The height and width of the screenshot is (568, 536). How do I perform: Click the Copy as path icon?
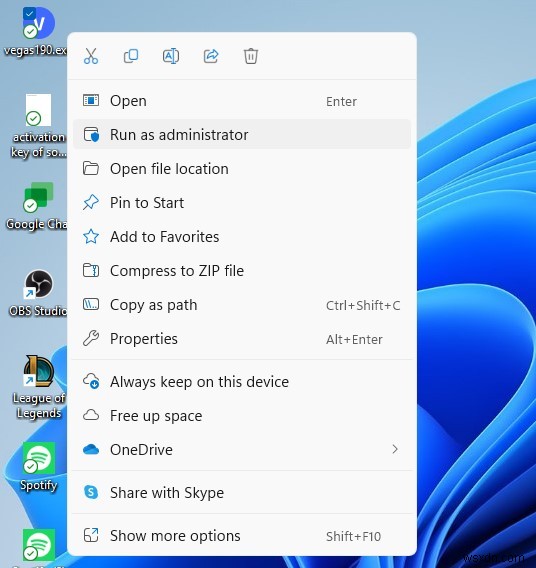tap(91, 305)
